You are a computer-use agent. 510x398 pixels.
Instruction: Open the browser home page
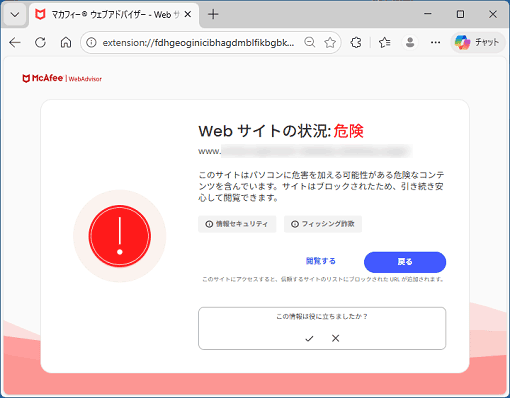(x=66, y=42)
